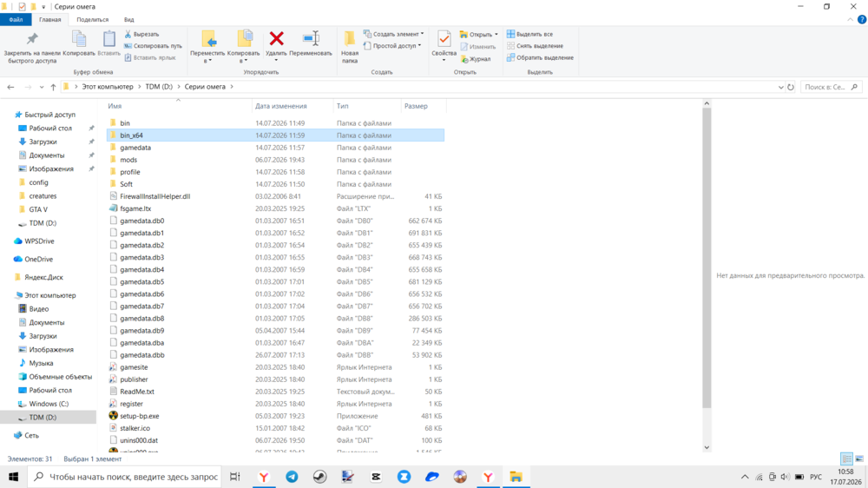Create a new folder with Новая папка

click(x=350, y=47)
